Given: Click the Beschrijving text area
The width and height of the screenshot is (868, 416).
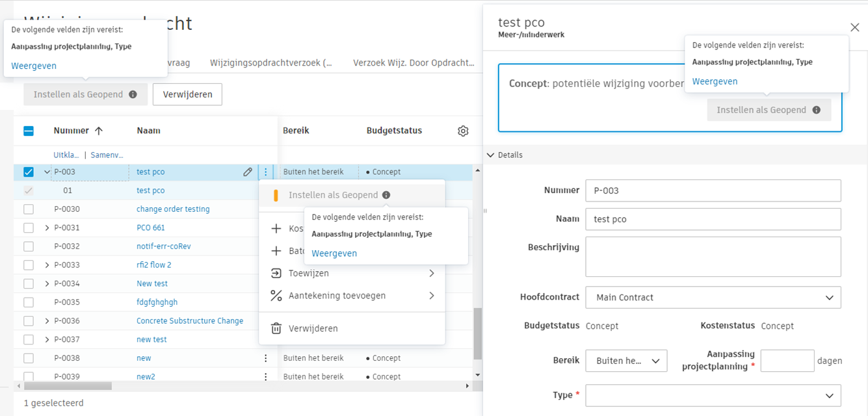Looking at the screenshot, I should 713,257.
